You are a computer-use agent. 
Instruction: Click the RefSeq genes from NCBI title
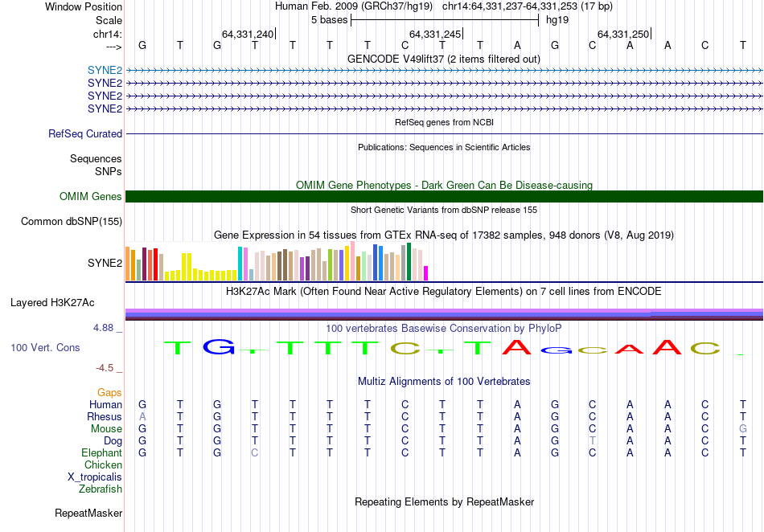point(444,122)
